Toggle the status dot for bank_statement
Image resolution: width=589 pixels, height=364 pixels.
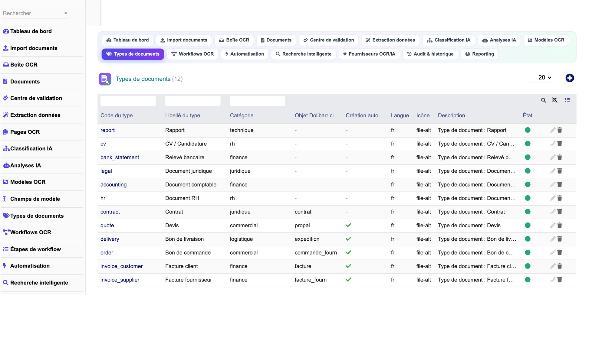pos(528,157)
